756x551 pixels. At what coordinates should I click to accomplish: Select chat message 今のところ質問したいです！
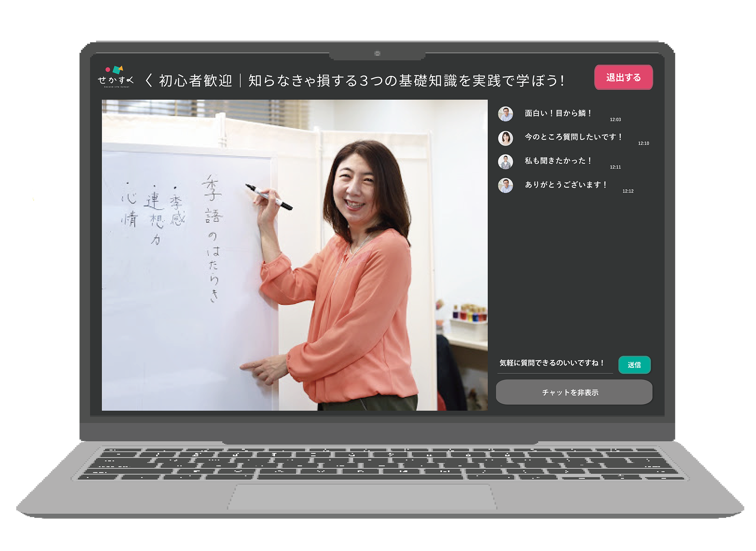(x=573, y=137)
